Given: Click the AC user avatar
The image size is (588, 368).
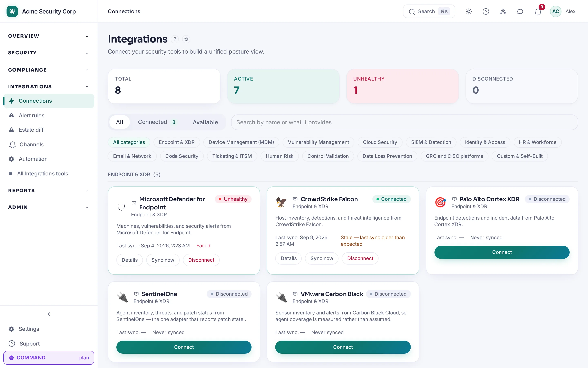Looking at the screenshot, I should pos(556,11).
